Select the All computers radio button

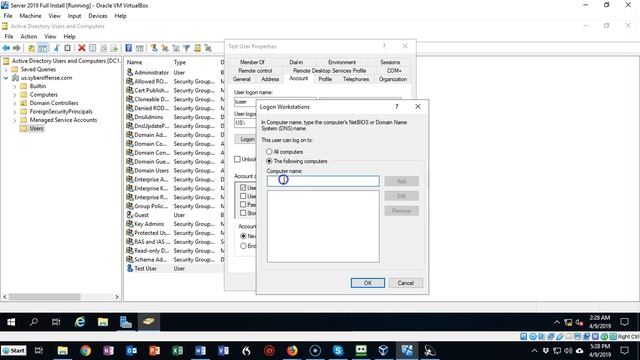(269, 152)
